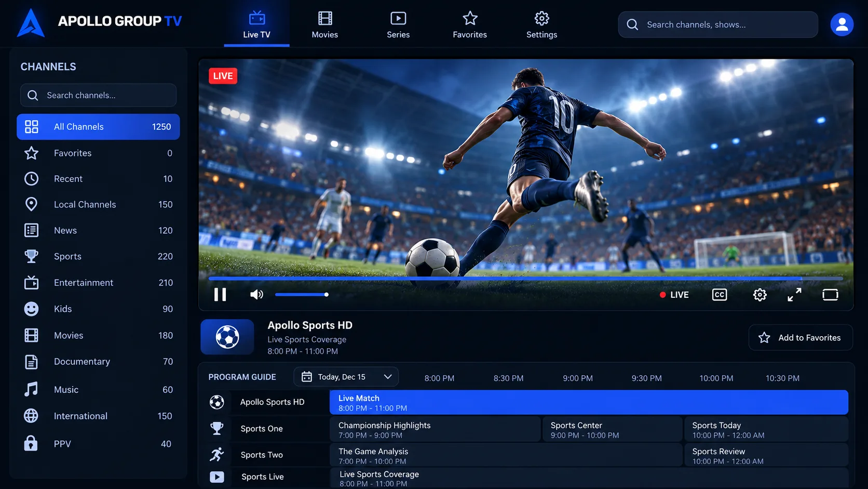The image size is (868, 489).
Task: Click the soccer ball channel logo thumbnail
Action: pos(227,337)
